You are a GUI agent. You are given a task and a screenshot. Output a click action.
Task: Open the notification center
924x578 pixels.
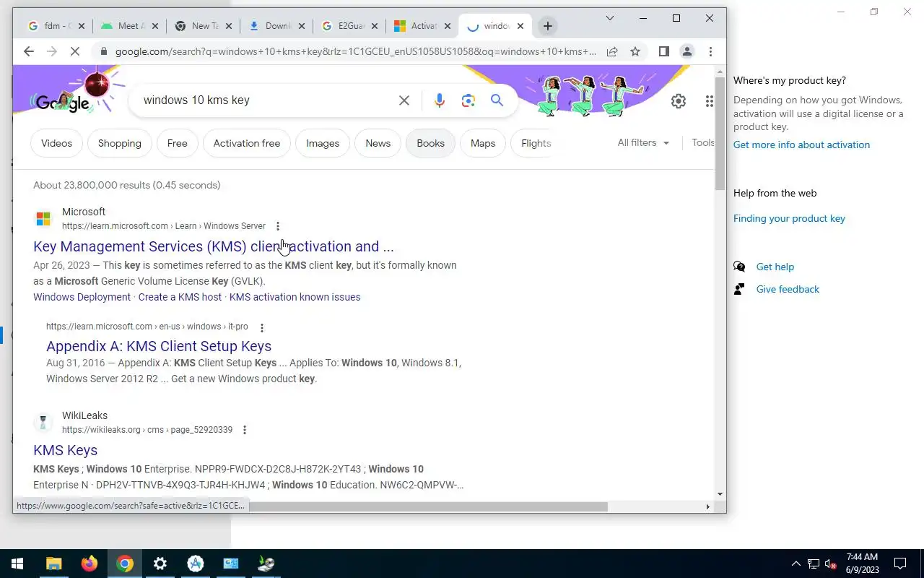click(900, 564)
